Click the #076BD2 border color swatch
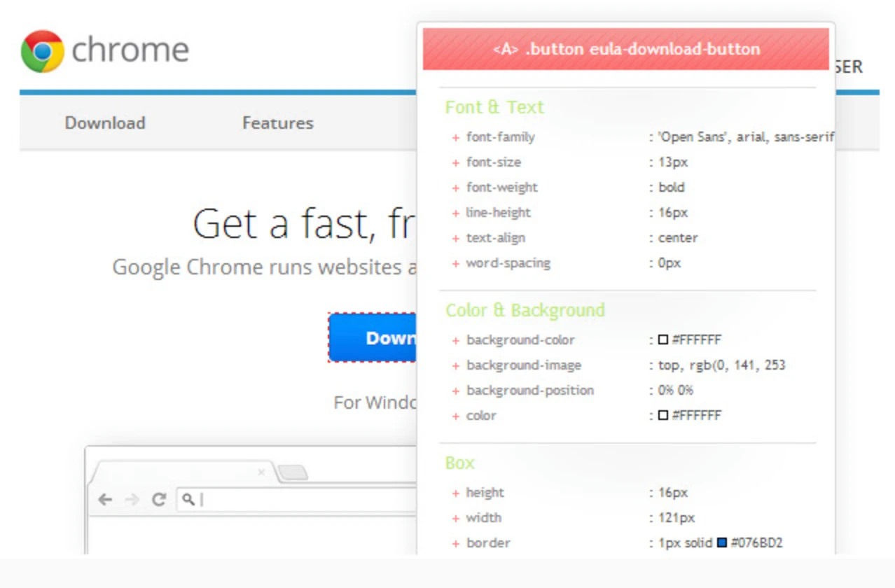Viewport: 895px width, 588px height. click(x=721, y=543)
